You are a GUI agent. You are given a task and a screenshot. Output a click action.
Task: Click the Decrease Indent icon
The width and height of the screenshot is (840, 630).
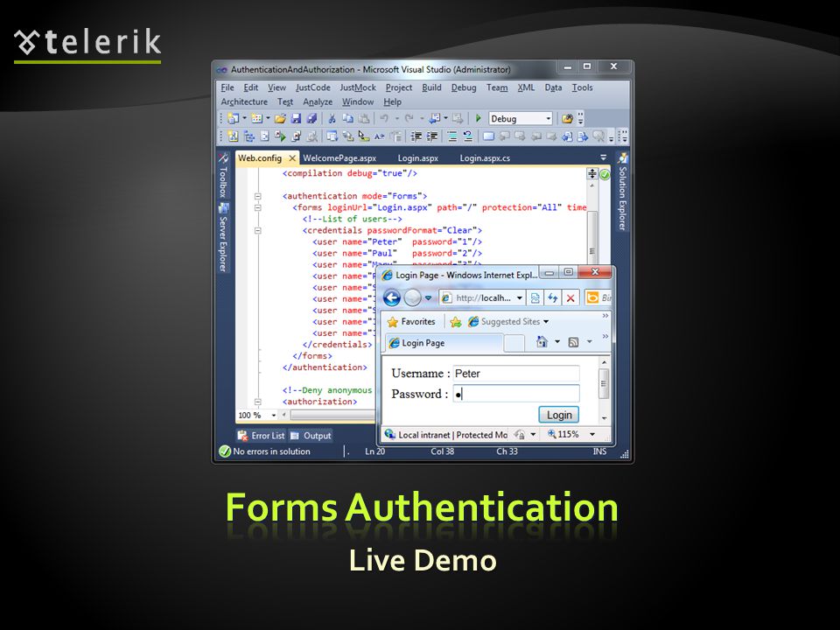[x=416, y=136]
